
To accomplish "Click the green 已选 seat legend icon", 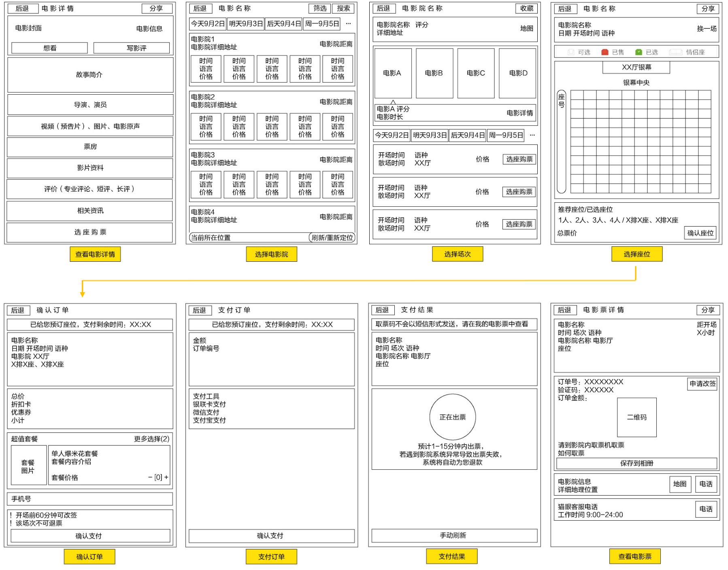I will pos(639,52).
